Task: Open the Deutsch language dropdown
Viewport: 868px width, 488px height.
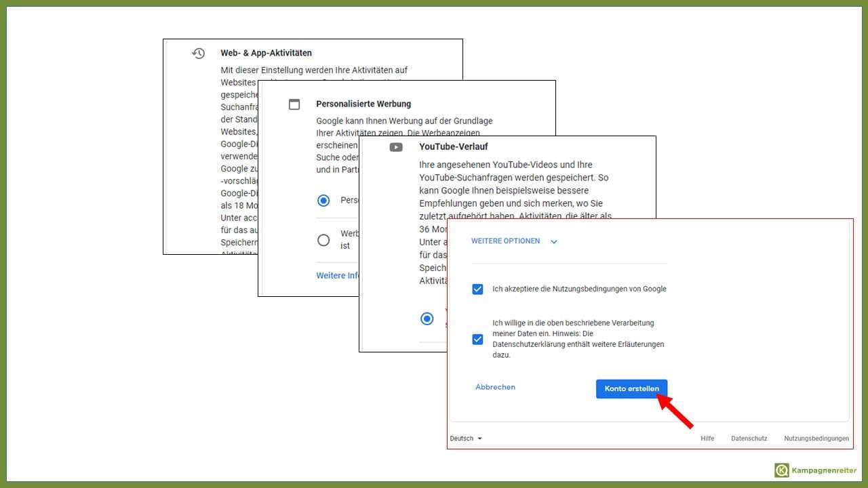Action: [466, 439]
